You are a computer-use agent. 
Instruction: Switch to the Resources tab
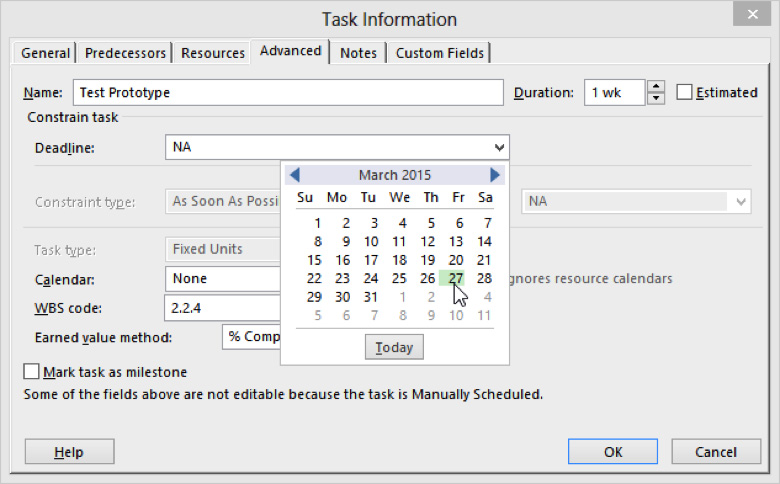213,53
